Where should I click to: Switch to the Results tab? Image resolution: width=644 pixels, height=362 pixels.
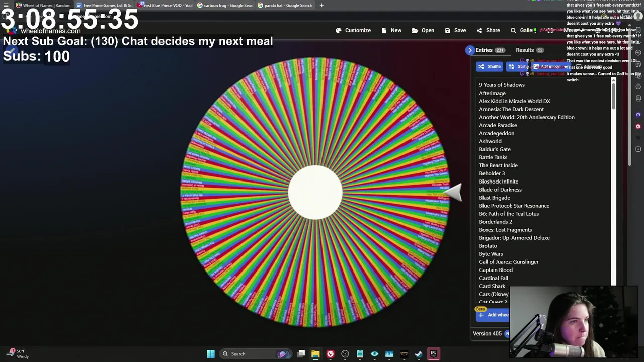click(530, 50)
